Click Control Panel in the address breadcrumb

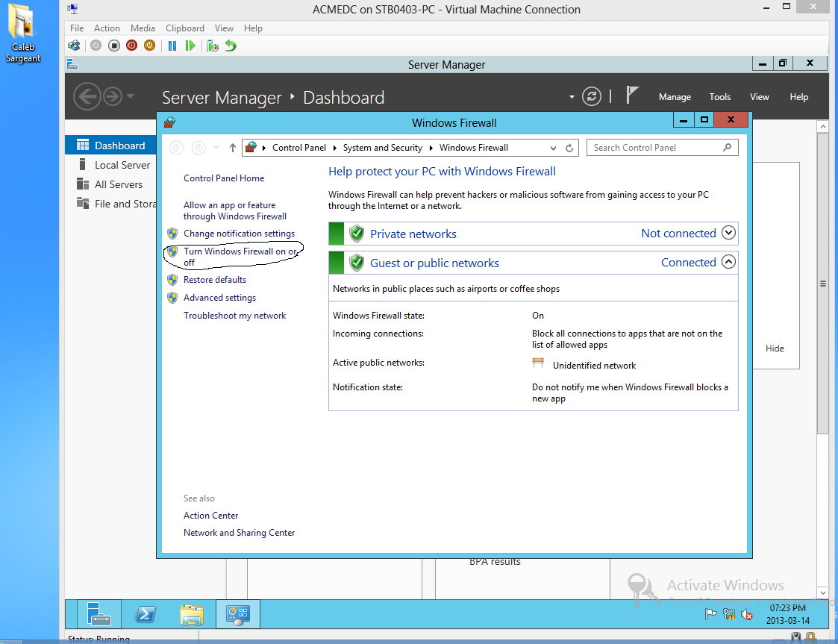point(298,148)
